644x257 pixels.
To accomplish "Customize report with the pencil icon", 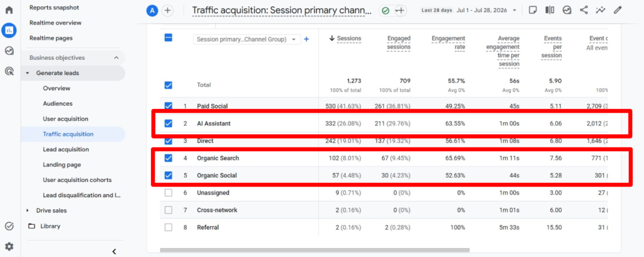I will (x=618, y=10).
